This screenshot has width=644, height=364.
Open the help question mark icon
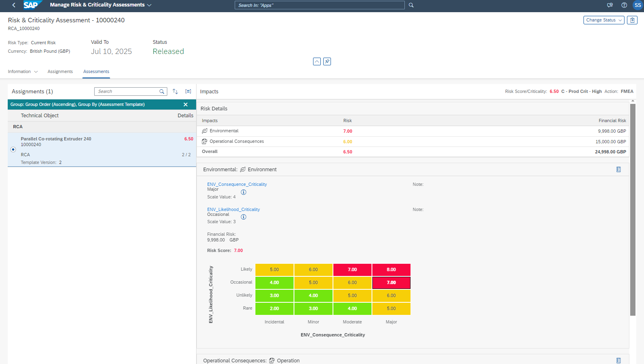coord(624,5)
